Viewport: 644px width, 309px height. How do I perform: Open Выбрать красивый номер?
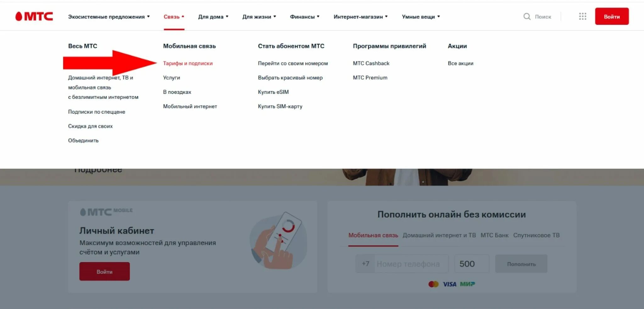coord(290,78)
